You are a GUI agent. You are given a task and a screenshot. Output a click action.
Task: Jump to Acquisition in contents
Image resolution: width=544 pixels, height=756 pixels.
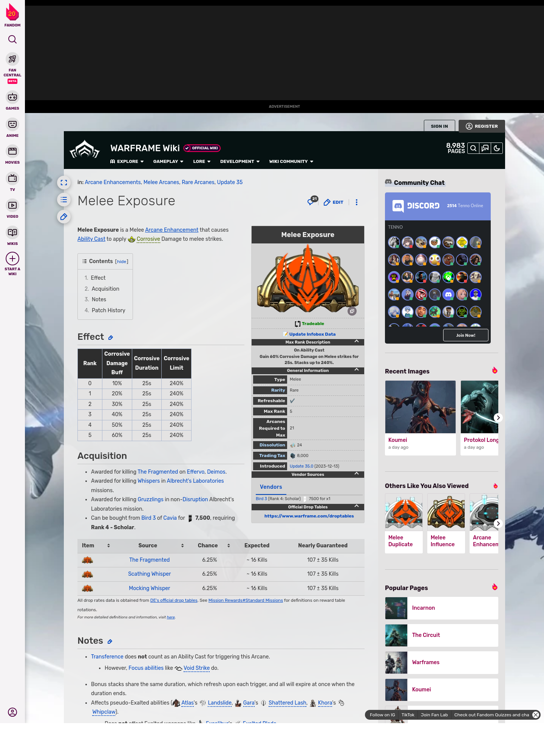point(105,289)
